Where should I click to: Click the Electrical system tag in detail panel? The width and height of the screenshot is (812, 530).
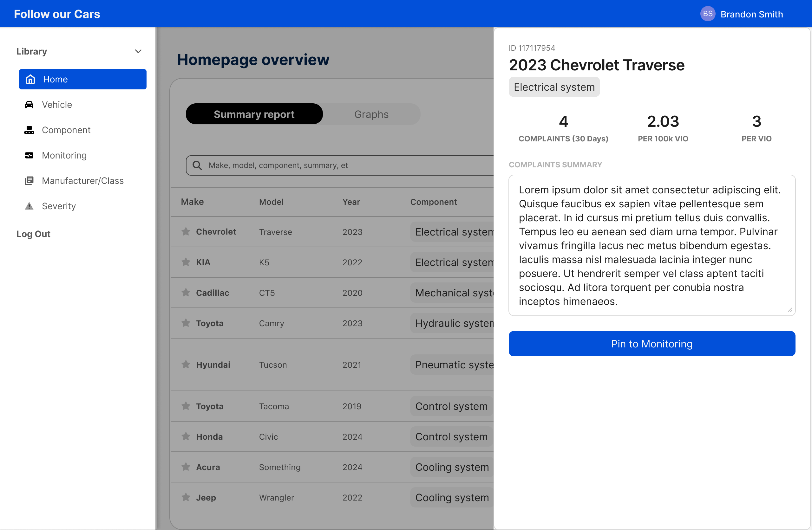[x=554, y=87]
